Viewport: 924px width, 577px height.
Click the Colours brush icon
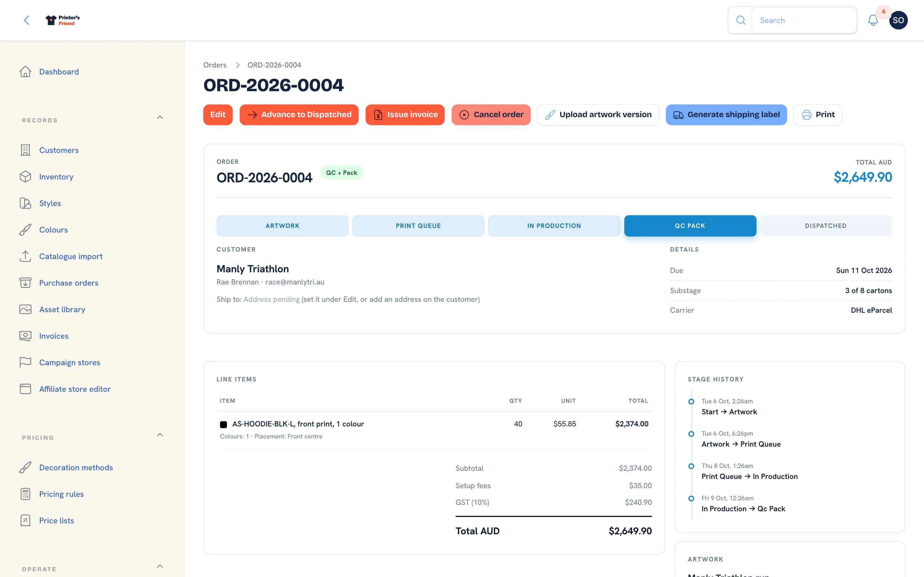tap(25, 230)
